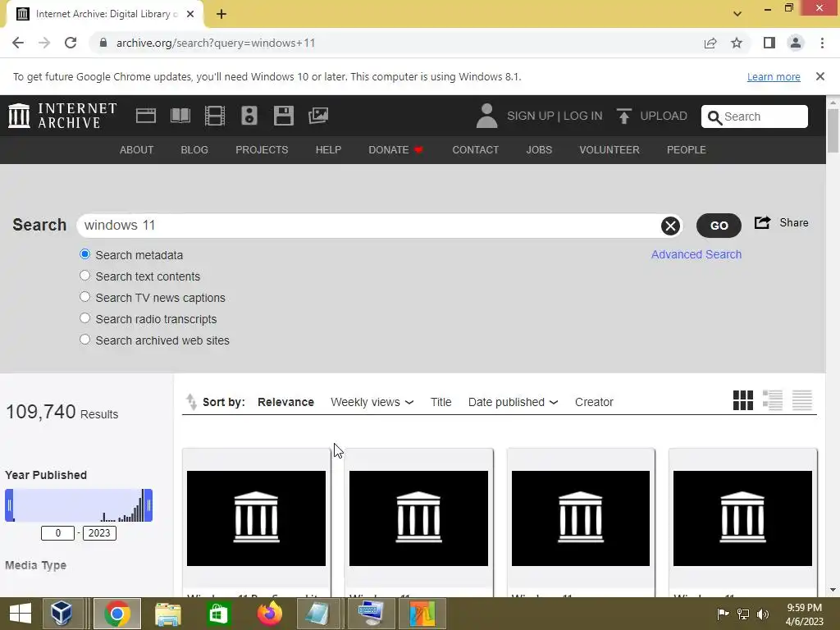Viewport: 840px width, 630px height.
Task: Click Chrome share page icon
Action: point(710,43)
